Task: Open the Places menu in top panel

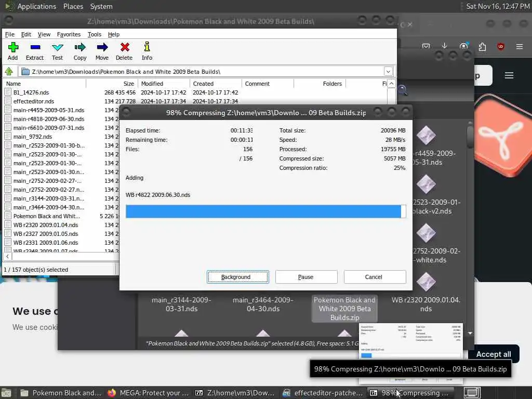Action: (73, 6)
